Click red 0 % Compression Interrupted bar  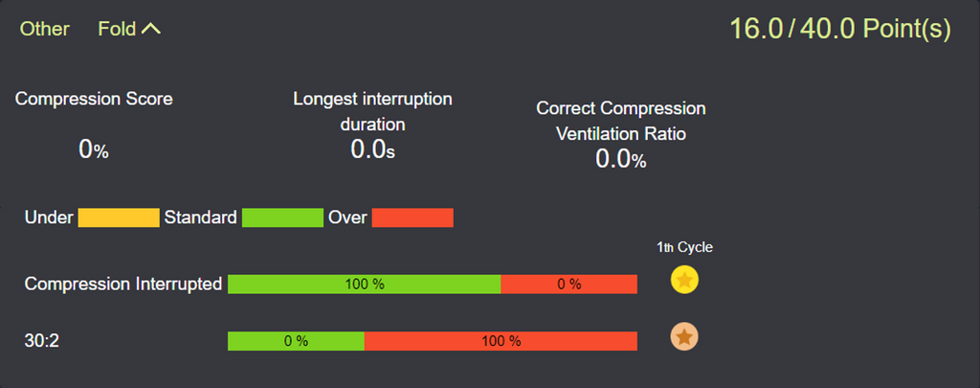[x=568, y=284]
